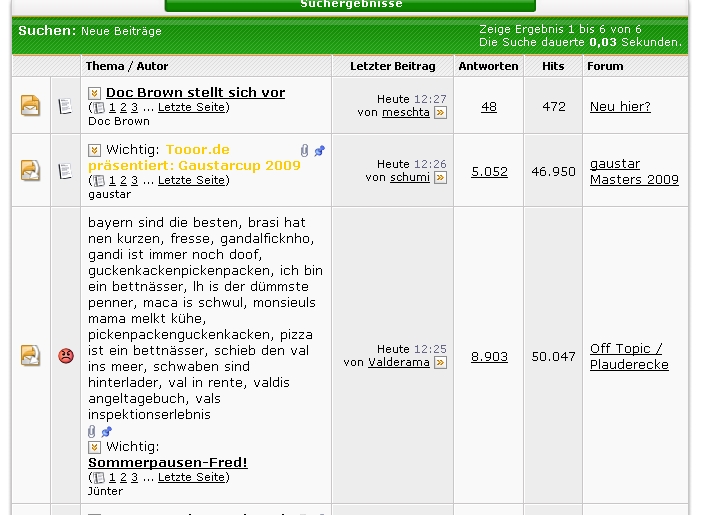Click angry smiley icon in Sommerpausen-Fred row
Screen dimensions: 704x515
[66, 355]
